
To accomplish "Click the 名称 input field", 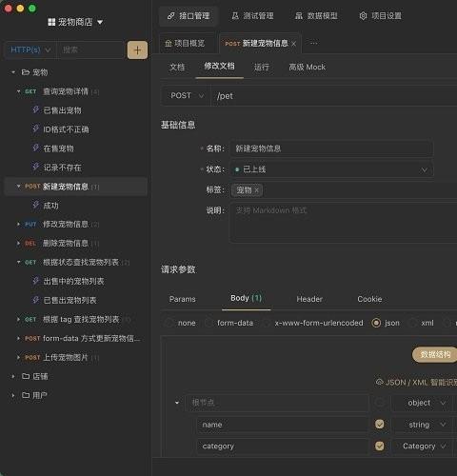I will click(331, 149).
